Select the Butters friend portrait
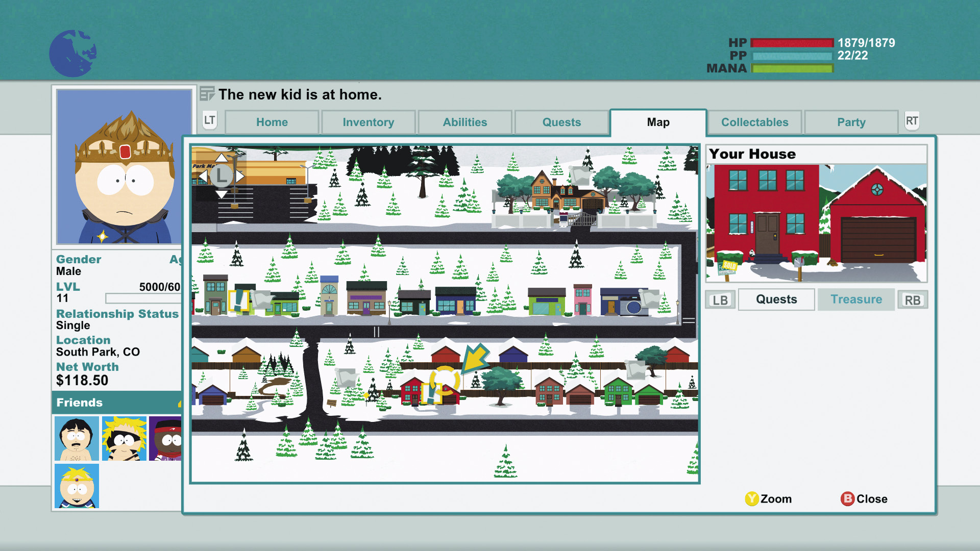 tap(77, 486)
